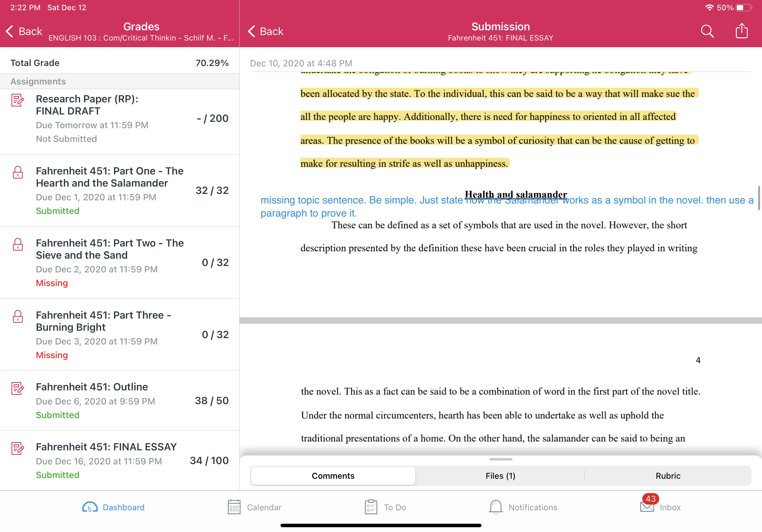Tap the iOS home indicator bar
Viewport: 762px width, 532px height.
(x=381, y=525)
